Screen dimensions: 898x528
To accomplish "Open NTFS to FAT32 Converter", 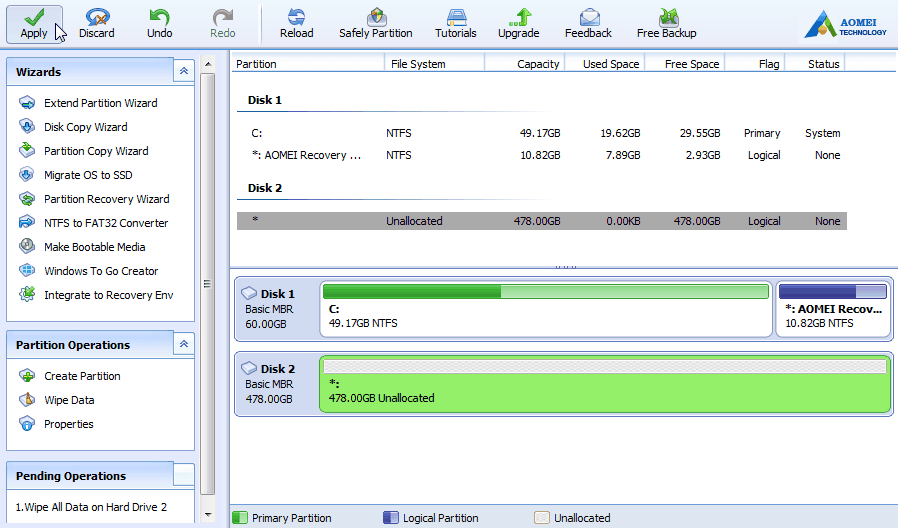I will 106,223.
